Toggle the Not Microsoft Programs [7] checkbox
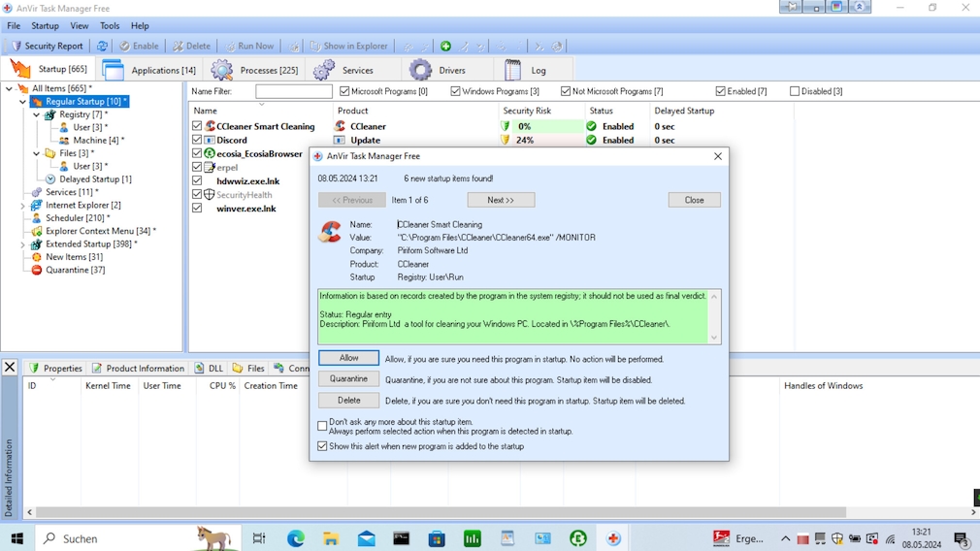The width and height of the screenshot is (980, 551). point(566,91)
